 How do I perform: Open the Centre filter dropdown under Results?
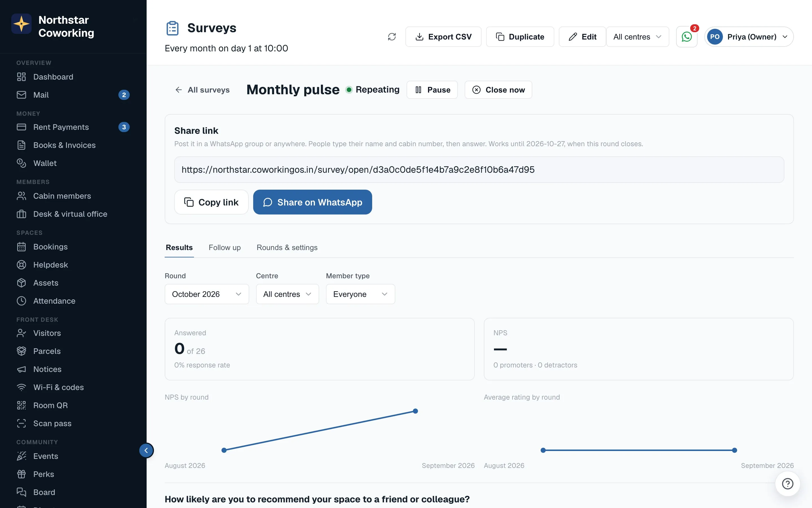tap(287, 294)
